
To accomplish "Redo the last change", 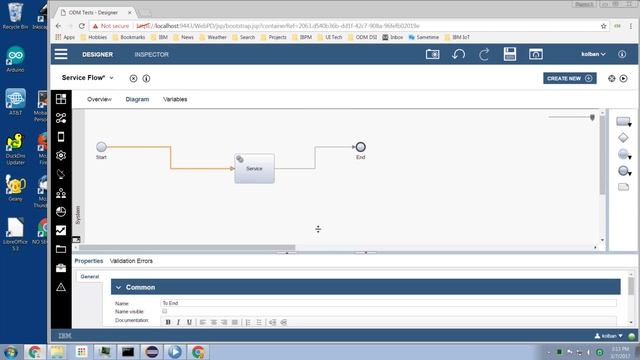I will (x=484, y=54).
